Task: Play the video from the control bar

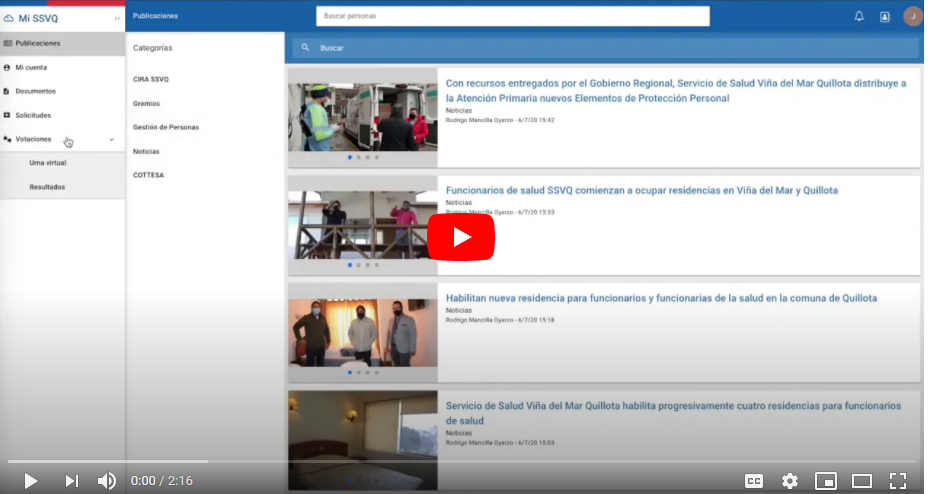Action: click(31, 481)
